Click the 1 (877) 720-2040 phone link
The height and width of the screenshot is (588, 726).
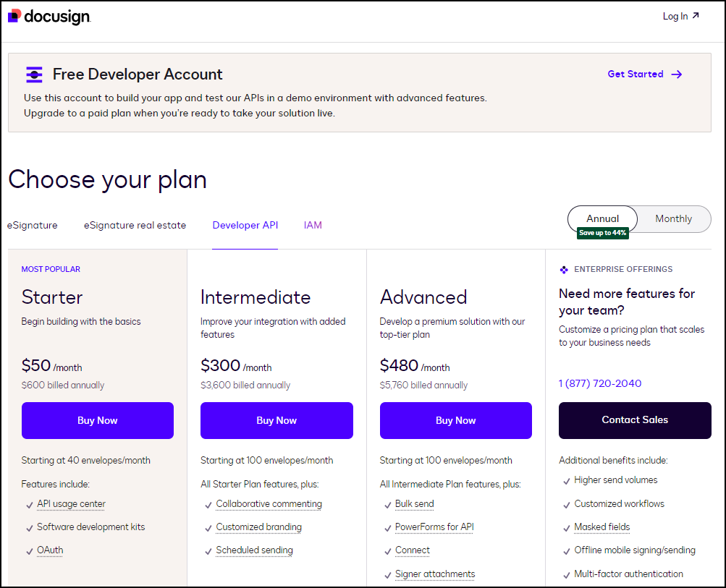[600, 383]
